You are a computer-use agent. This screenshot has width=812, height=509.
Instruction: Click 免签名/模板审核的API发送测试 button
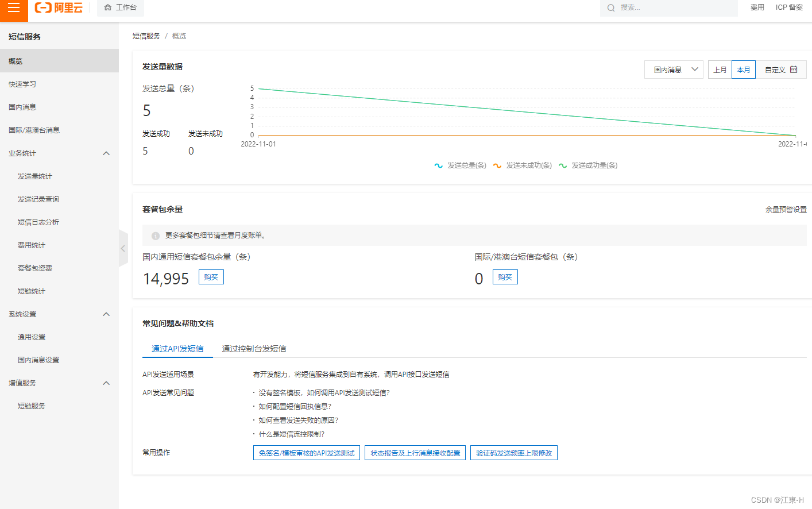tap(307, 453)
